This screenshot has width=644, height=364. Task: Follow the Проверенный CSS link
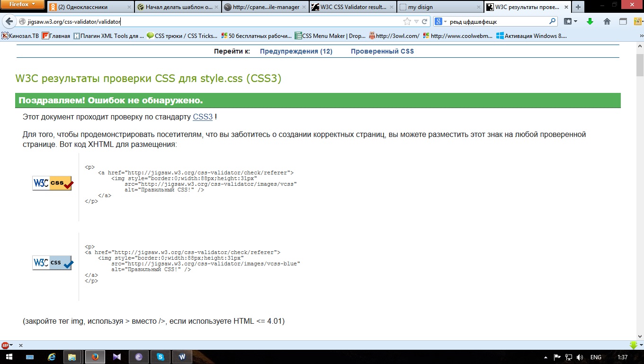click(x=382, y=51)
